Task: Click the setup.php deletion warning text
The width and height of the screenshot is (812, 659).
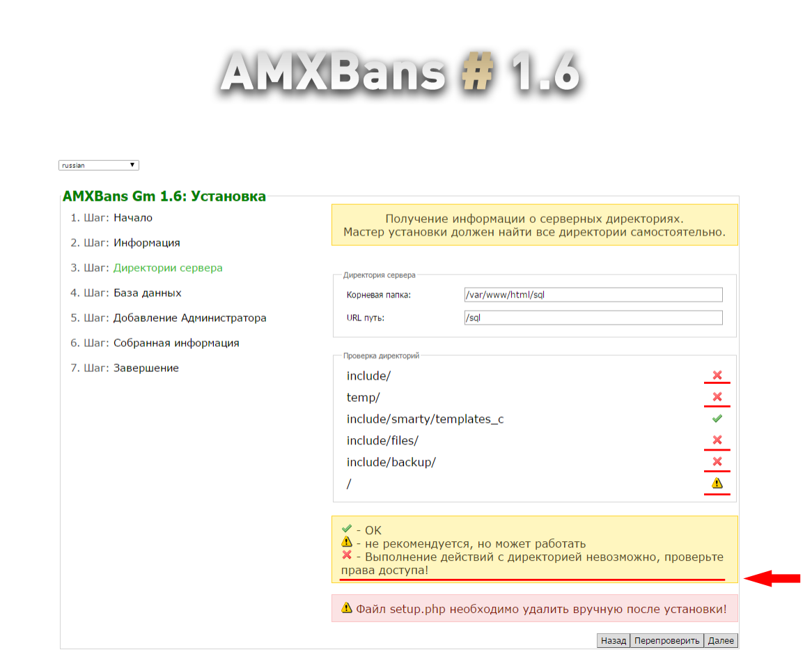Action: click(x=541, y=609)
